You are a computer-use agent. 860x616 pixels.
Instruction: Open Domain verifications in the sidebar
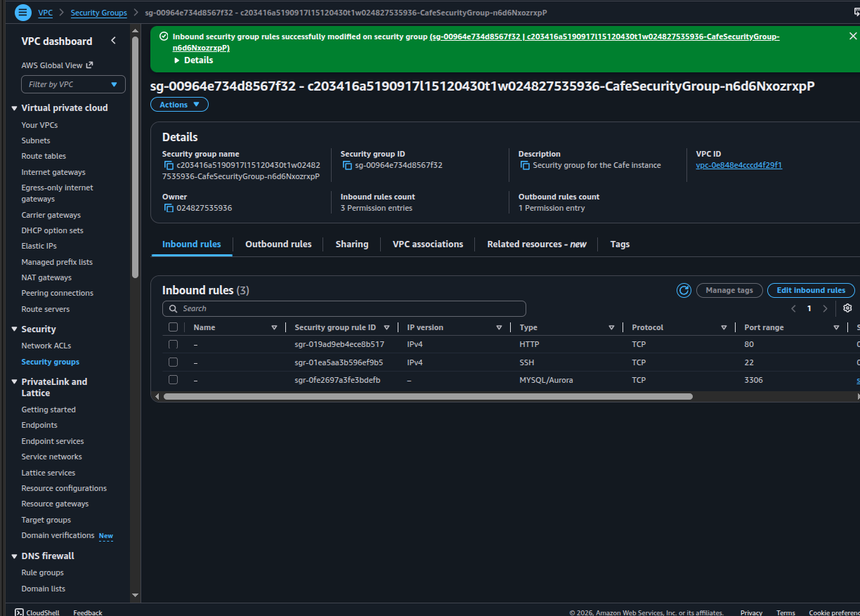pyautogui.click(x=58, y=535)
